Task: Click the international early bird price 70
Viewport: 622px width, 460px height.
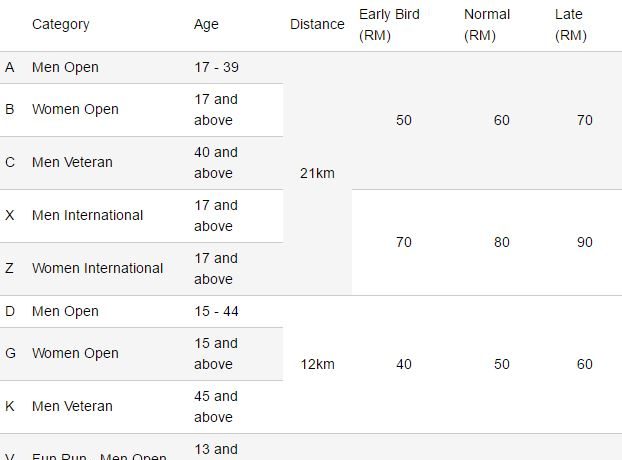Action: click(404, 242)
